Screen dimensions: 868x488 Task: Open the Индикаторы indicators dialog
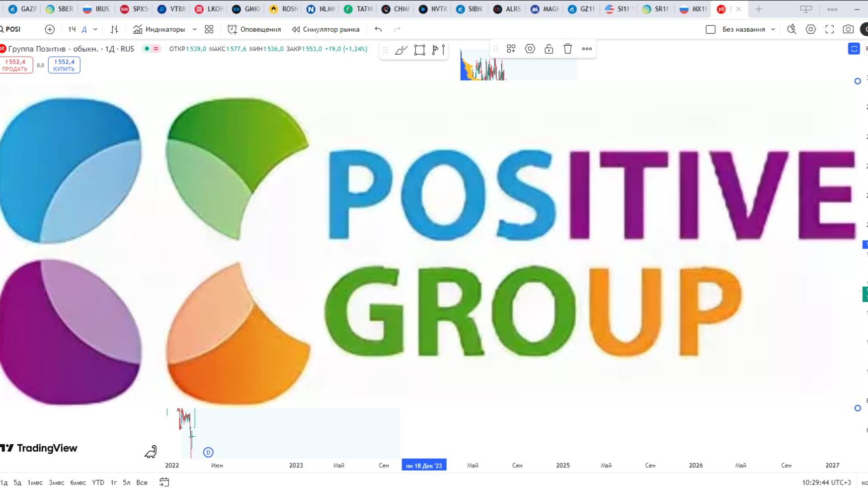click(159, 29)
